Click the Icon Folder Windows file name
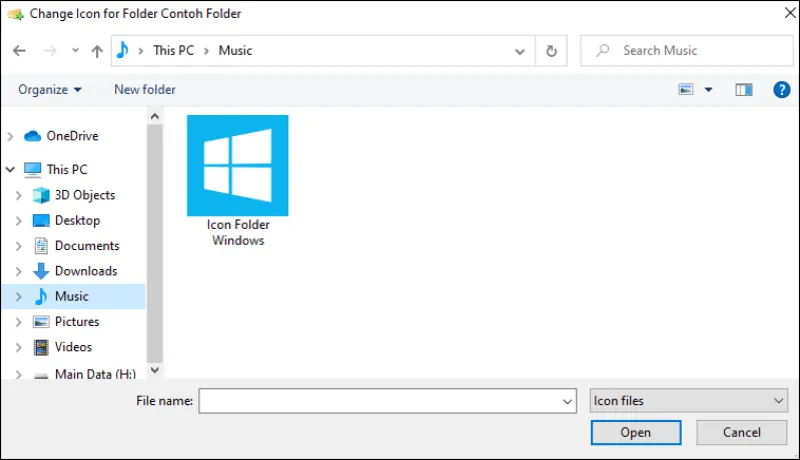 click(x=238, y=233)
